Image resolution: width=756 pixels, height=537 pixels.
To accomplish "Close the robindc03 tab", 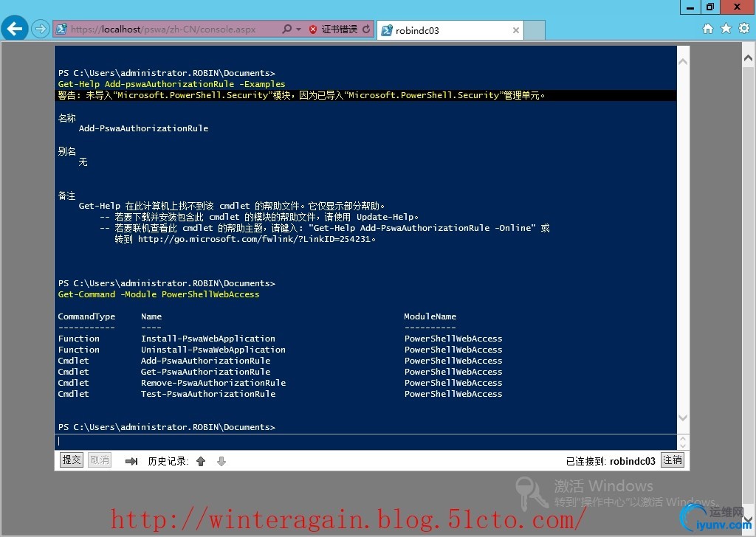I will [x=516, y=30].
